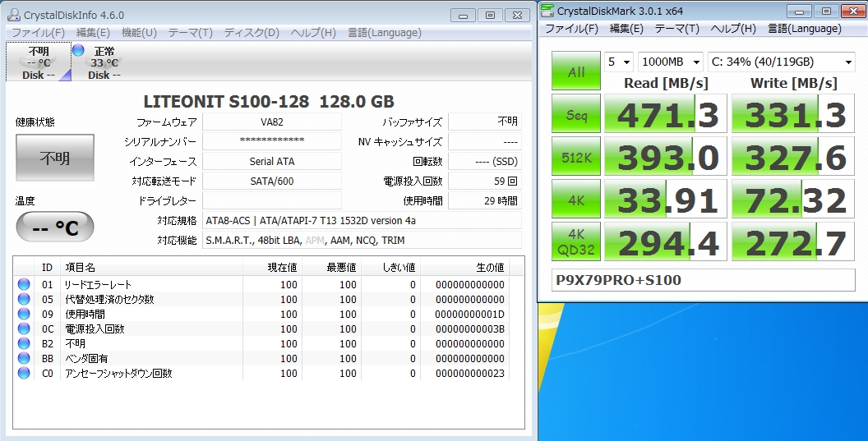Screen dimensions: 868x441
Task: Click status orb for 代替処理済のセクタ数 row
Action: point(23,300)
